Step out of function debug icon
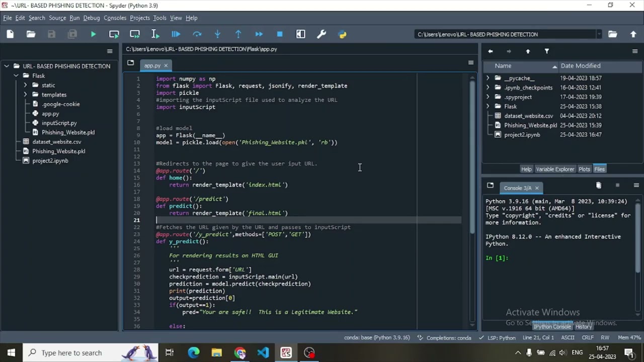This screenshot has height=362, width=644. click(238, 34)
